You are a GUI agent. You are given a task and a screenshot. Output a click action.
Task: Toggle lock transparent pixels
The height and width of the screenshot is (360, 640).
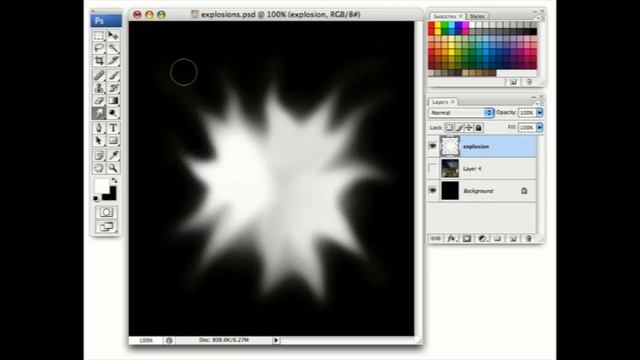[x=449, y=128]
